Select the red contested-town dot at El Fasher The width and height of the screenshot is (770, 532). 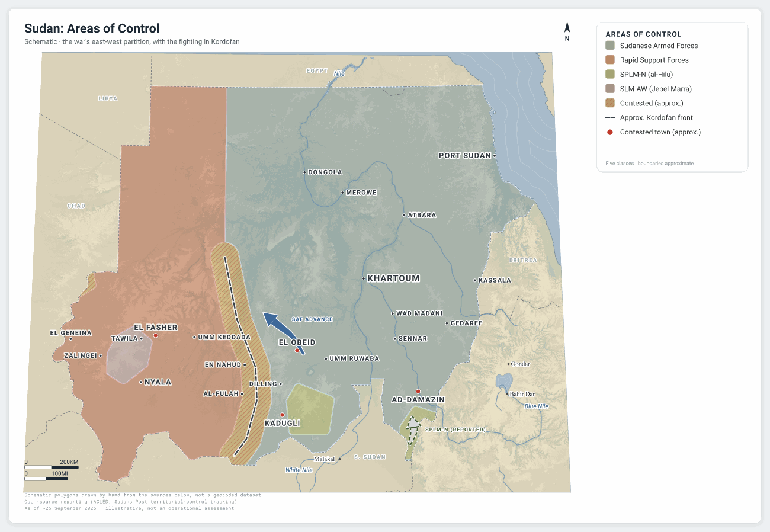[155, 335]
